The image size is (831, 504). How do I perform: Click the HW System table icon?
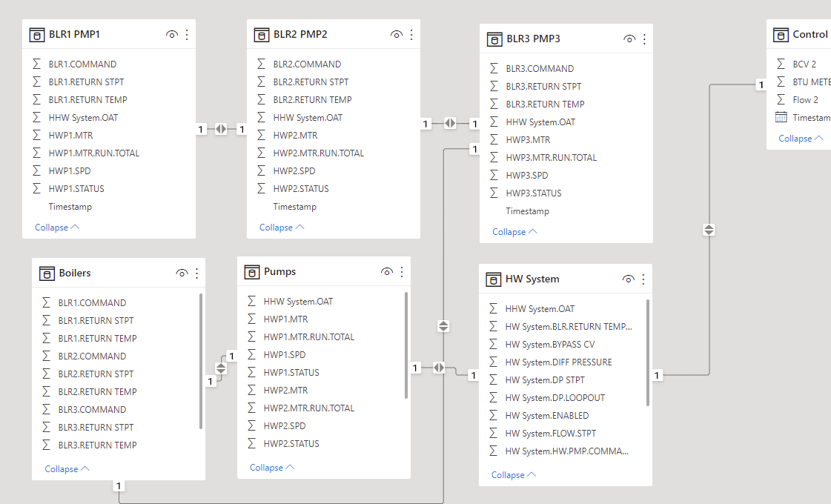click(x=493, y=279)
